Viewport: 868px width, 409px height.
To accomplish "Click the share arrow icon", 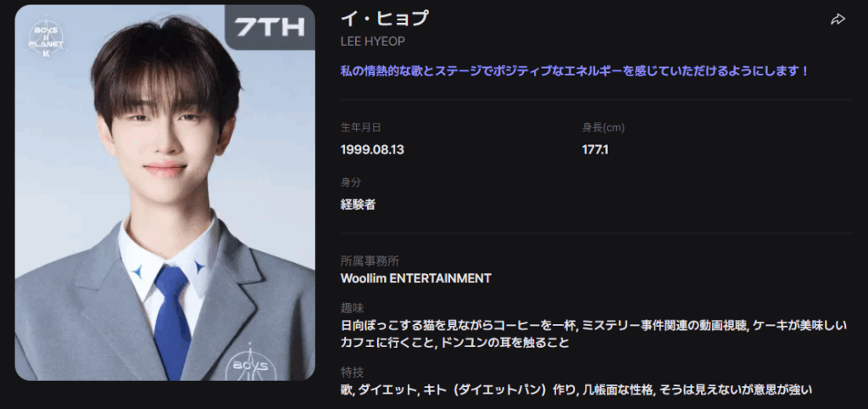I will click(x=837, y=20).
